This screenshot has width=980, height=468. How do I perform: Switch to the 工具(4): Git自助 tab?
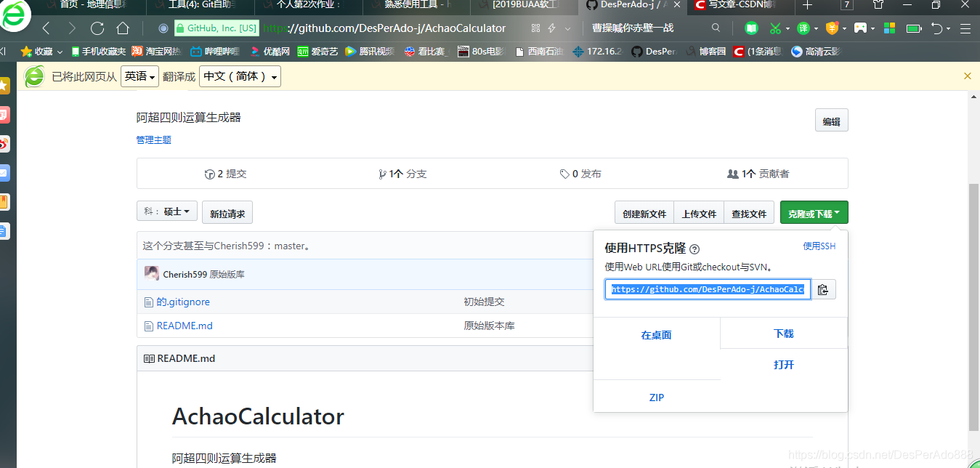(198, 5)
